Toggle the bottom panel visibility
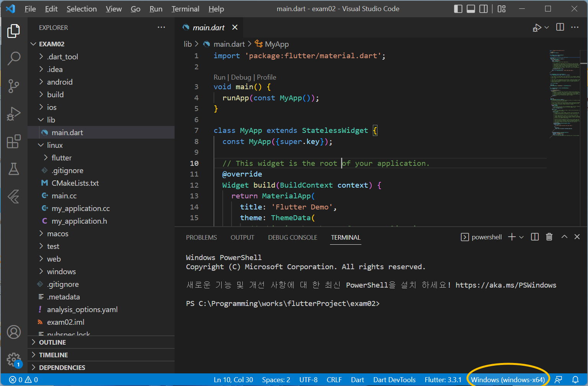The image size is (588, 386). click(x=471, y=9)
